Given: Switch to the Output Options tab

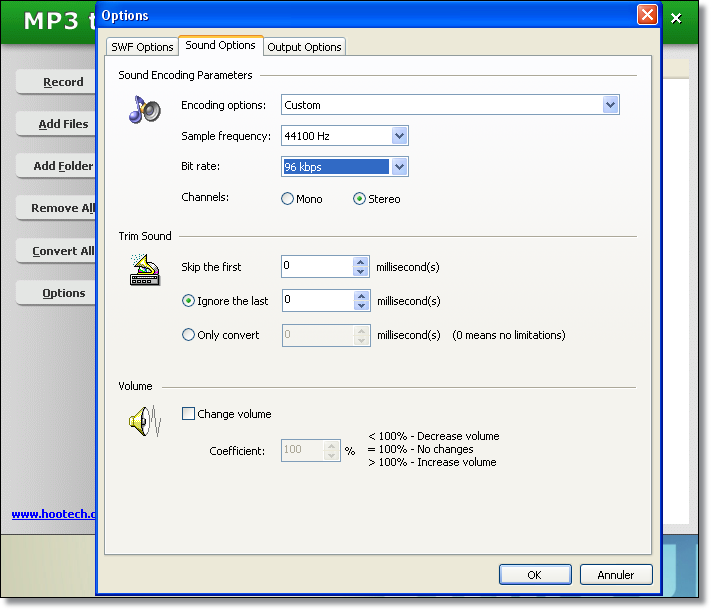Looking at the screenshot, I should [x=304, y=47].
